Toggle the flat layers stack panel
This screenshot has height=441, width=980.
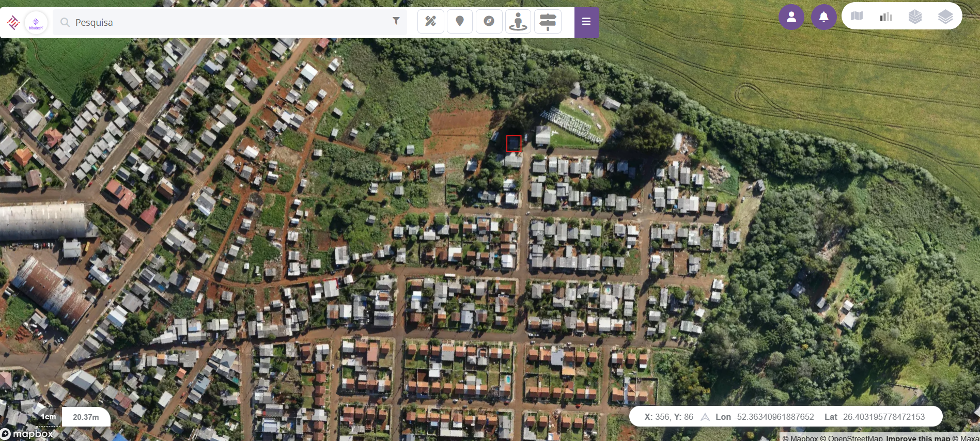click(945, 17)
